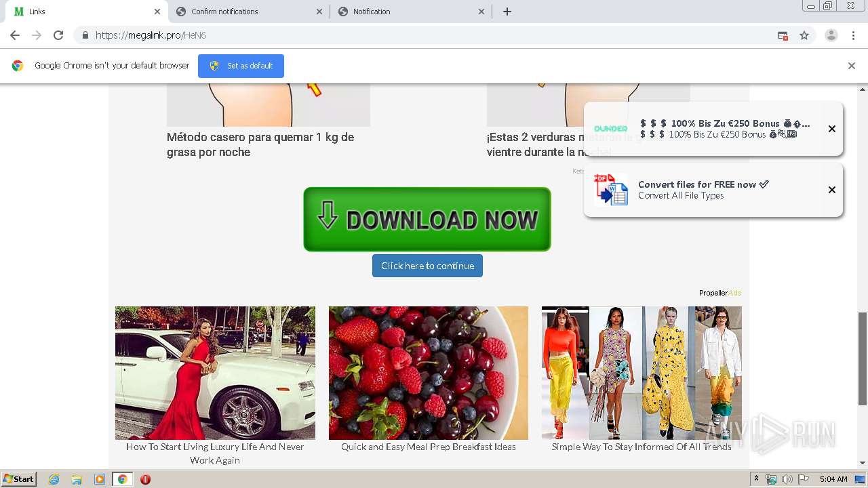View site info via the padlock icon
The image size is (868, 488).
85,35
